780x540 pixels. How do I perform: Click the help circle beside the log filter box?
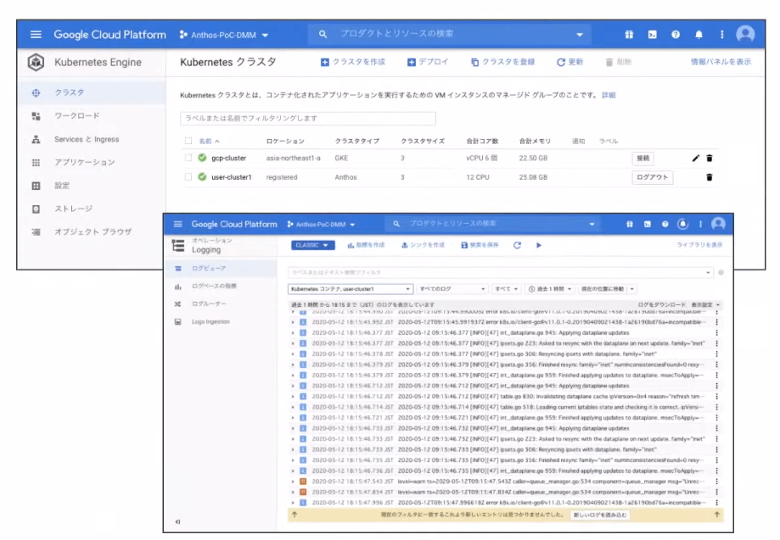[x=721, y=272]
